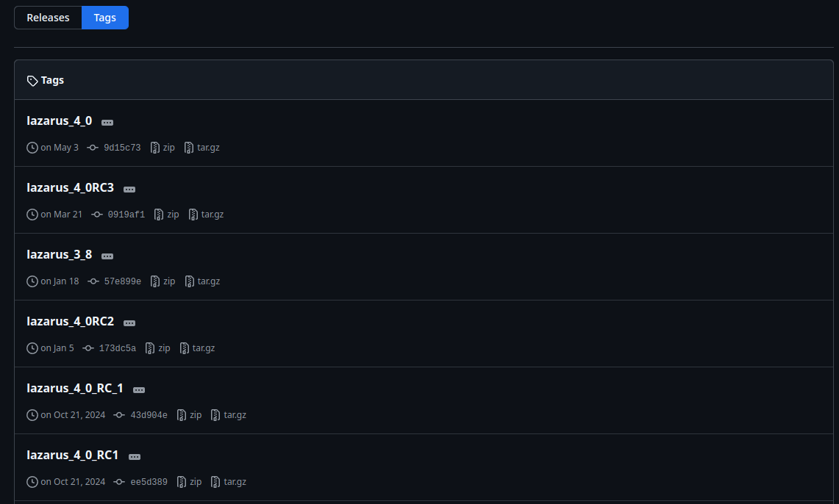Switch to the Releases tab
The image size is (839, 504).
point(48,18)
